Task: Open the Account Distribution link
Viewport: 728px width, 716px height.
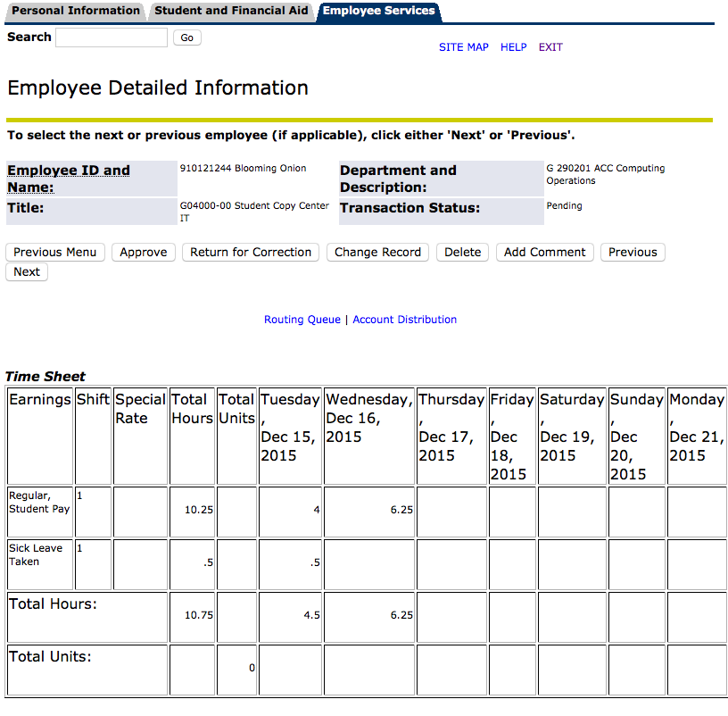Action: (x=405, y=320)
